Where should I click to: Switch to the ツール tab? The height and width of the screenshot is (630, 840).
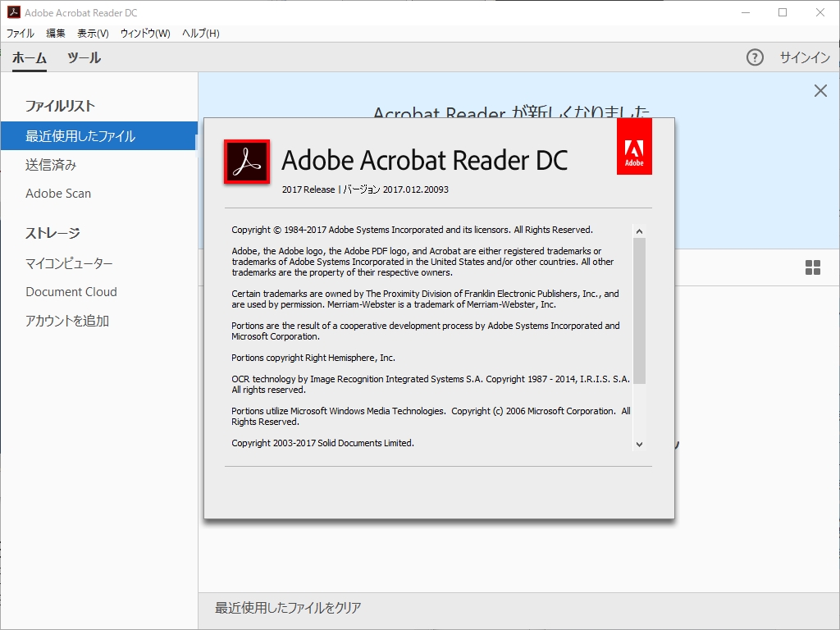point(84,58)
